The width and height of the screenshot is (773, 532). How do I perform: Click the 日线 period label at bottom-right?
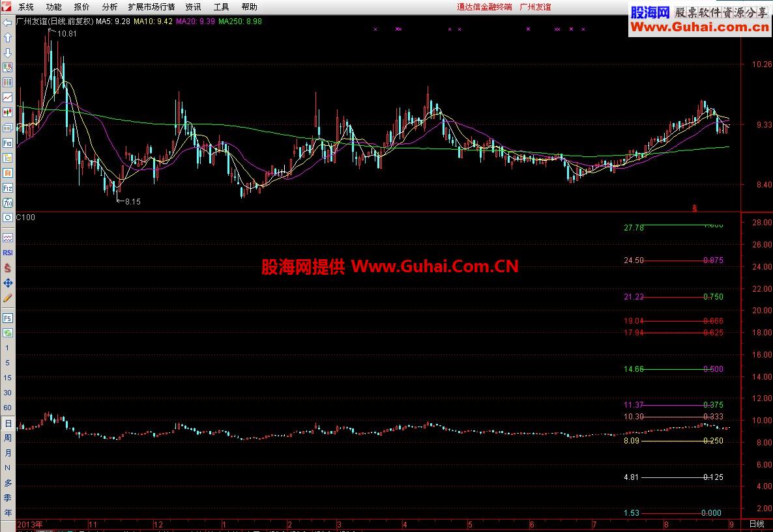point(757,524)
